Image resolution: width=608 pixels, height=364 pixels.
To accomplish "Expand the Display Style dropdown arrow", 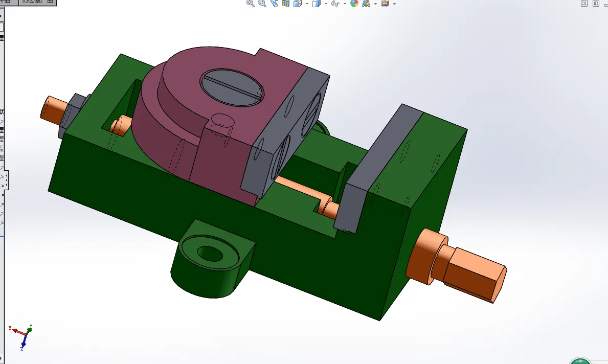I will point(326,4).
